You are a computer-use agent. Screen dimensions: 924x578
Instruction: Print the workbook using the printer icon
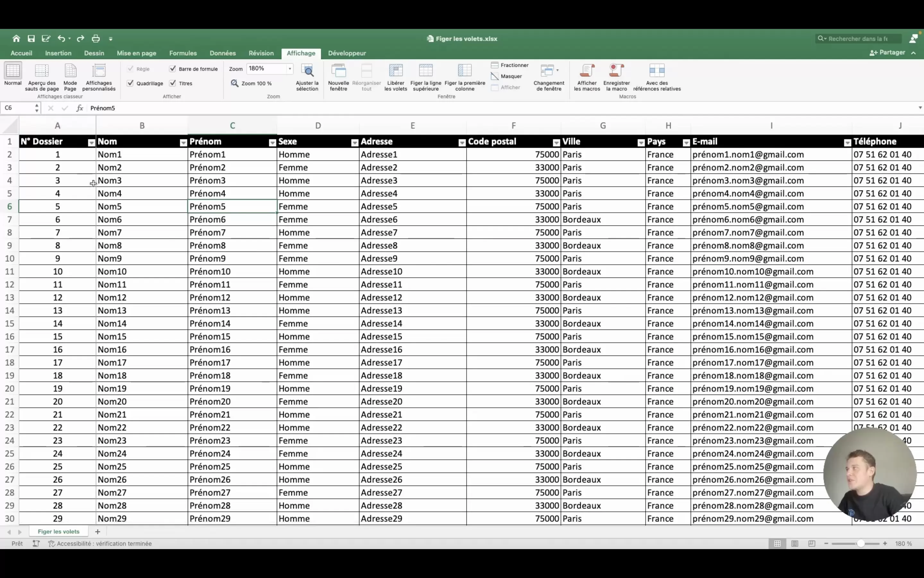pos(96,39)
